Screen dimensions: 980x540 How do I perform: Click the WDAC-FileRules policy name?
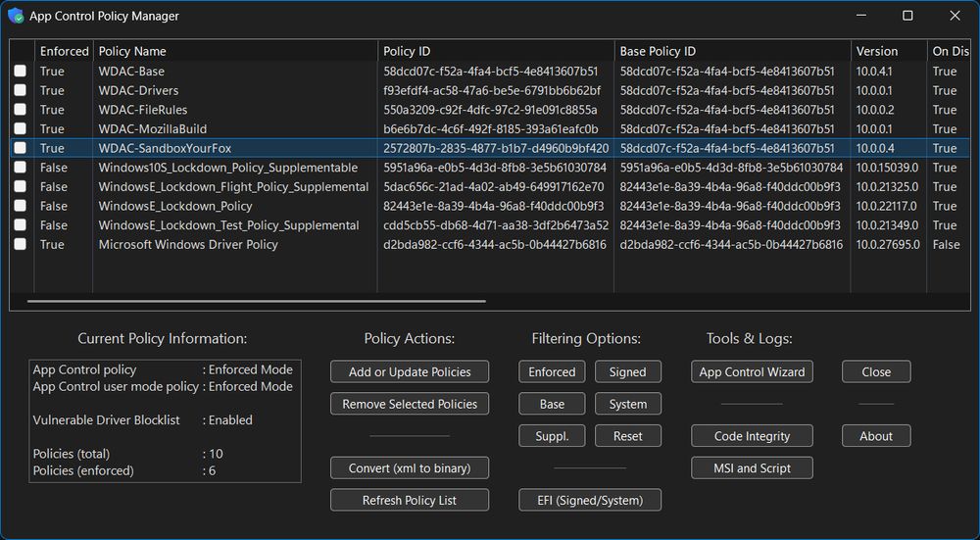click(142, 110)
